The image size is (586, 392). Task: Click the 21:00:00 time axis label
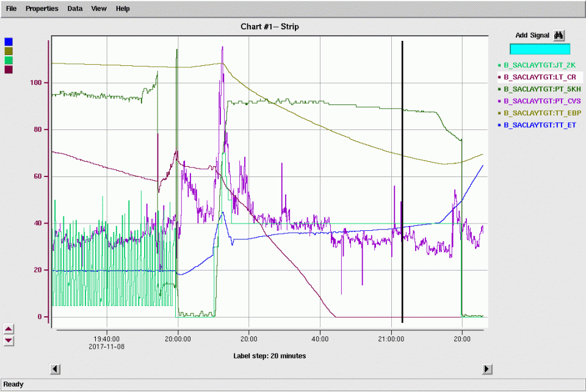(391, 339)
